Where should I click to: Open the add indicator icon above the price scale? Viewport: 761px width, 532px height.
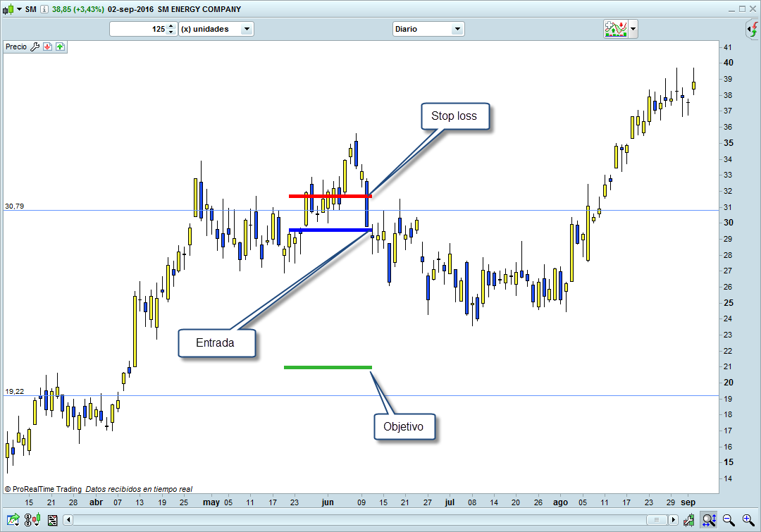(x=615, y=29)
